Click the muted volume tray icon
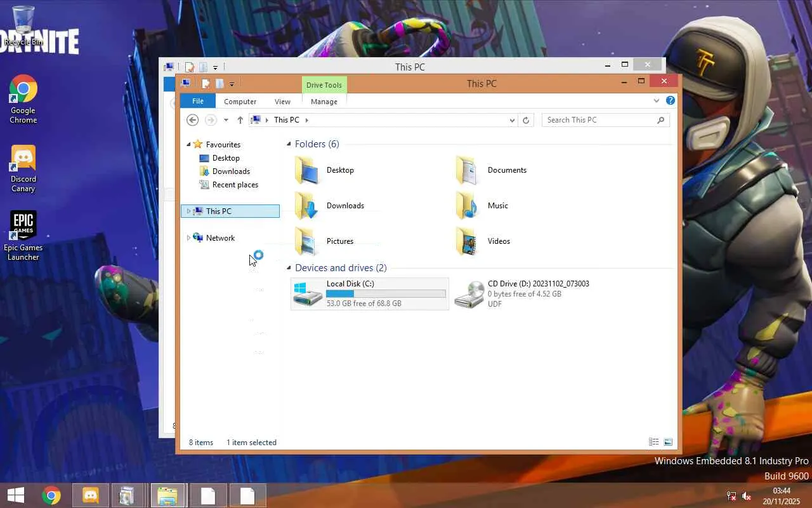Image resolution: width=812 pixels, height=508 pixels. (x=747, y=496)
